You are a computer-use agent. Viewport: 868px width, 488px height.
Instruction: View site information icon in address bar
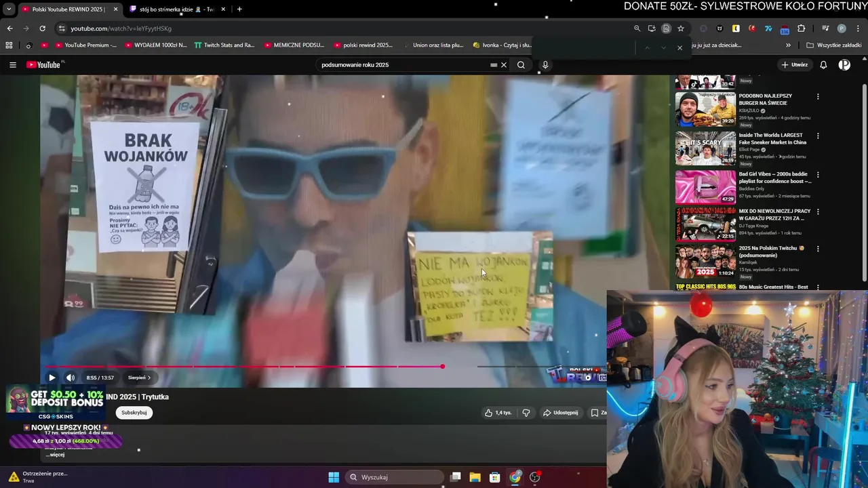[62, 28]
